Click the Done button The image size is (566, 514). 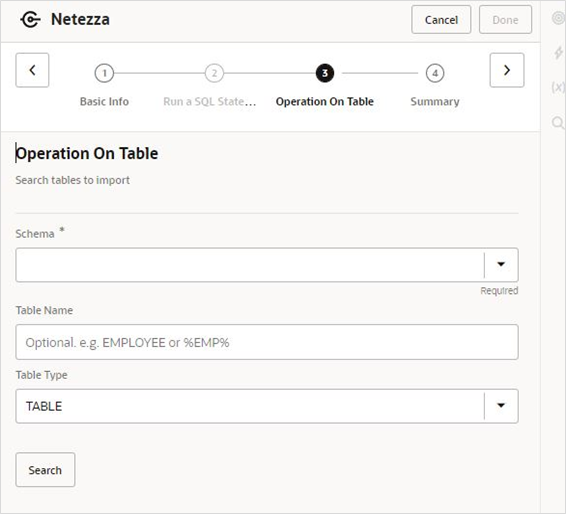(505, 19)
